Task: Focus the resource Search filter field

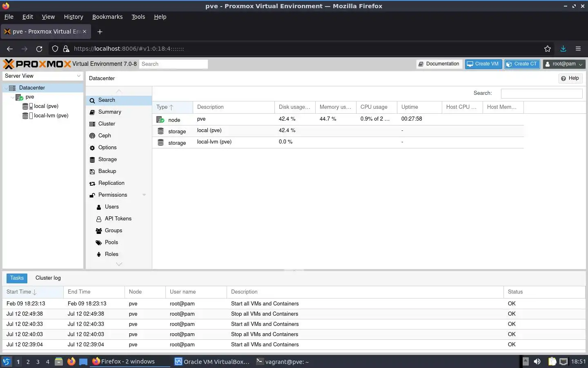Action: coord(541,93)
